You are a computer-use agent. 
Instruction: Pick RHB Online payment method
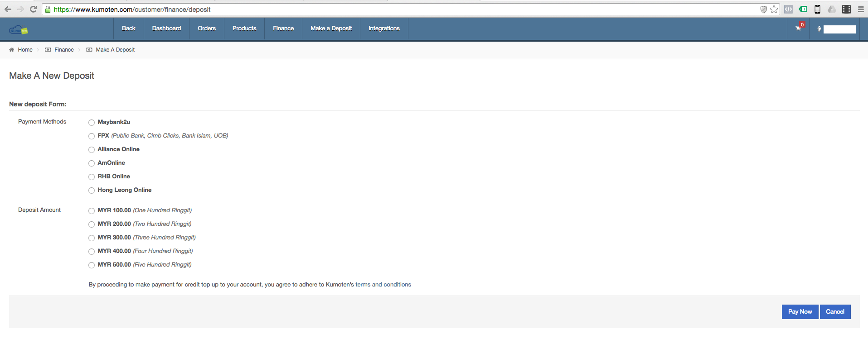tap(92, 177)
